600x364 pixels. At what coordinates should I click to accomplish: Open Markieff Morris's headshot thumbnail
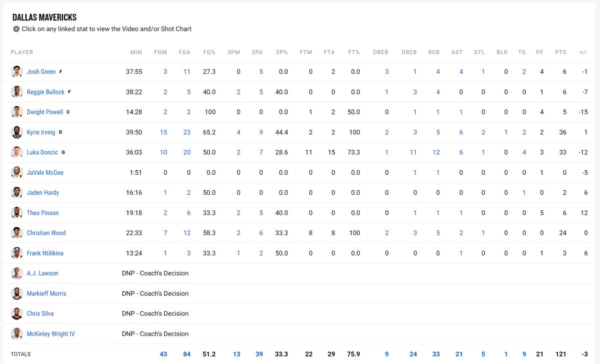coord(17,294)
